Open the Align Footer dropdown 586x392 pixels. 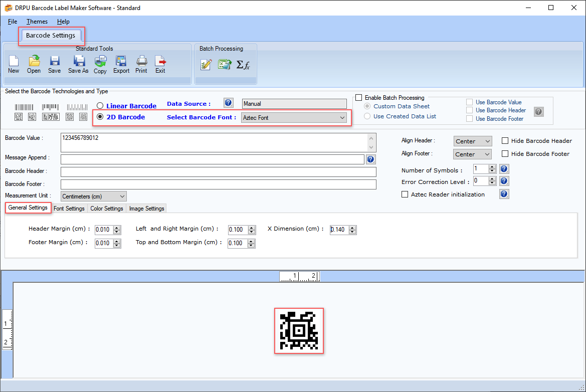[472, 154]
